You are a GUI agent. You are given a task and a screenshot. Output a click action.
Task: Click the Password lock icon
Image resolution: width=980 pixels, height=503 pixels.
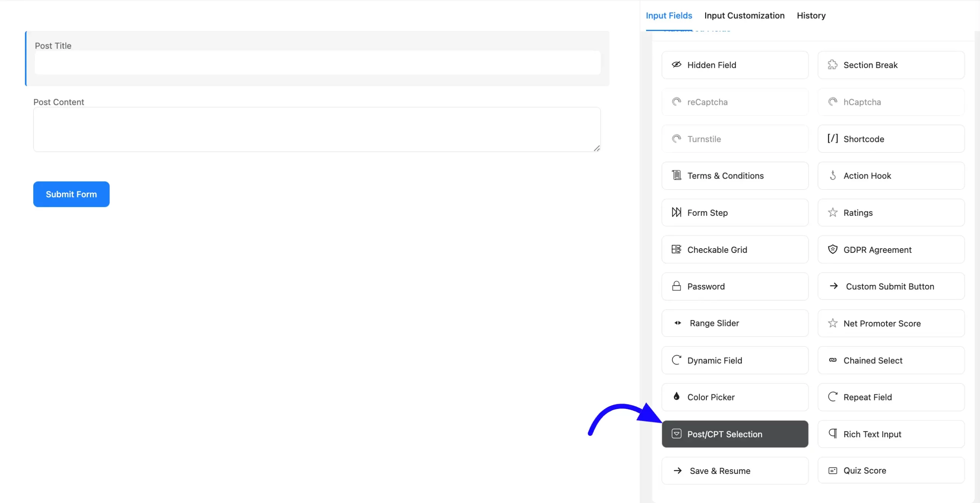[676, 286]
